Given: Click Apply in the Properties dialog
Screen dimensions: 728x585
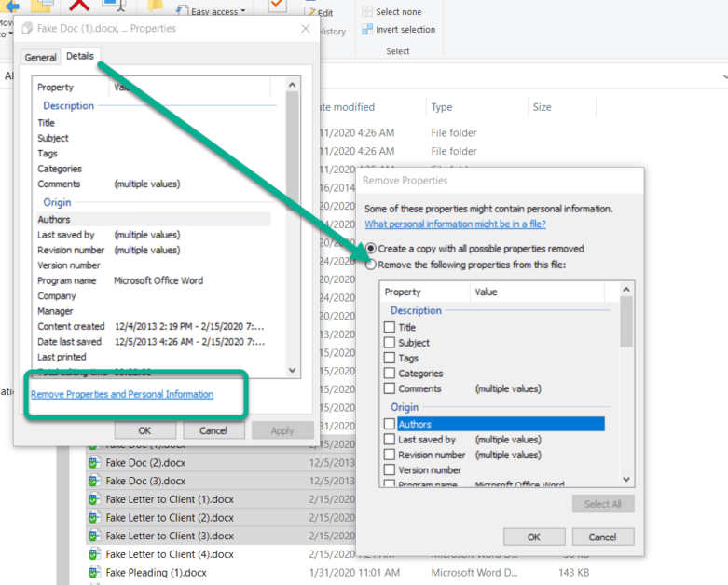Looking at the screenshot, I should pos(282,430).
